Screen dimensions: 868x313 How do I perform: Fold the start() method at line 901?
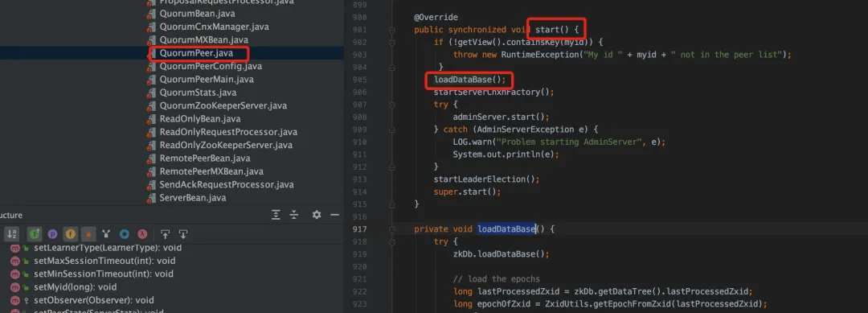(x=391, y=30)
